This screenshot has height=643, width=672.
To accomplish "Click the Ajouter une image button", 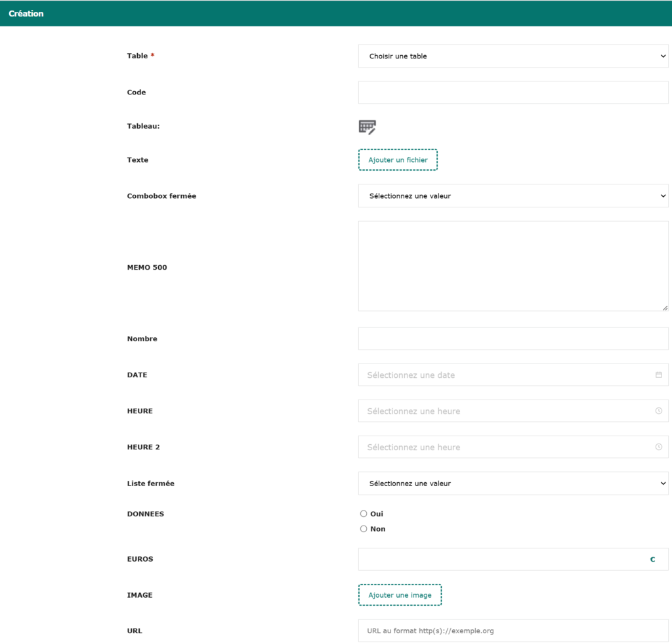I will 400,595.
